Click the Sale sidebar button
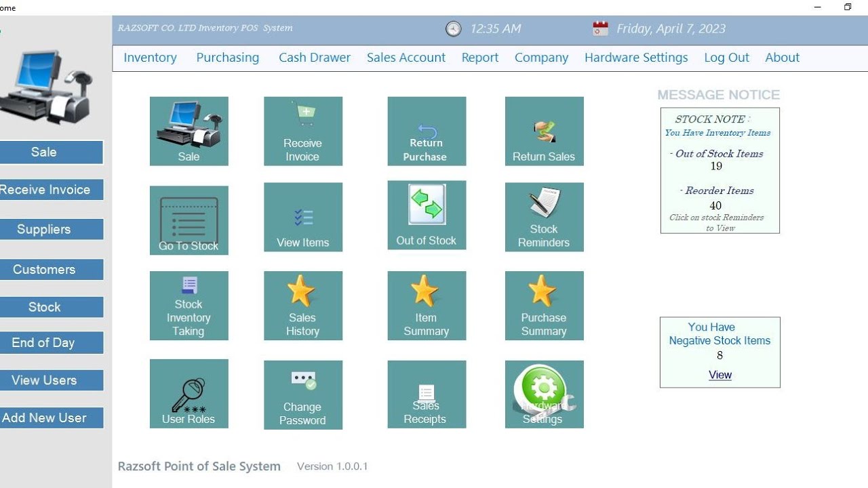868x488 pixels. [x=50, y=152]
